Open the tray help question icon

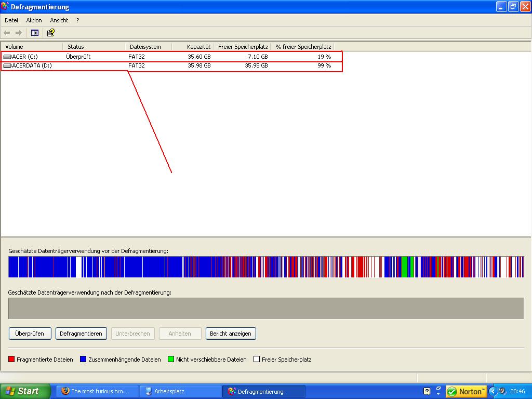click(x=427, y=391)
